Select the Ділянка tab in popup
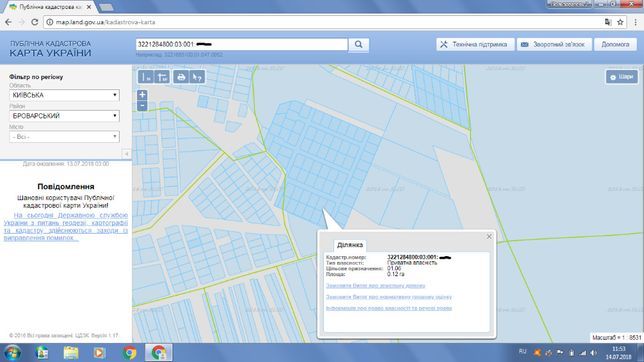644x362 pixels. 350,245
